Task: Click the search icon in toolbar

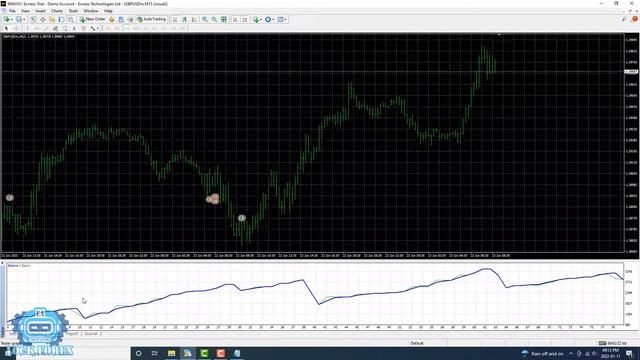Action: [624, 19]
